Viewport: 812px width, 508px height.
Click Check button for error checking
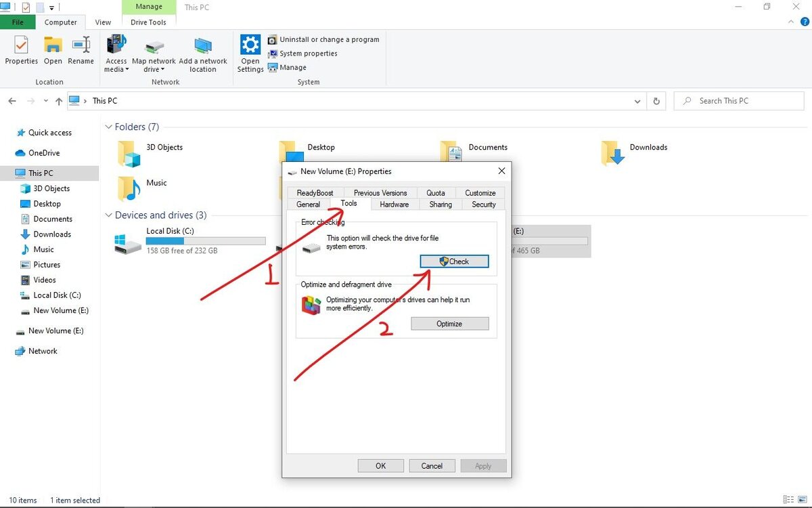click(x=454, y=261)
